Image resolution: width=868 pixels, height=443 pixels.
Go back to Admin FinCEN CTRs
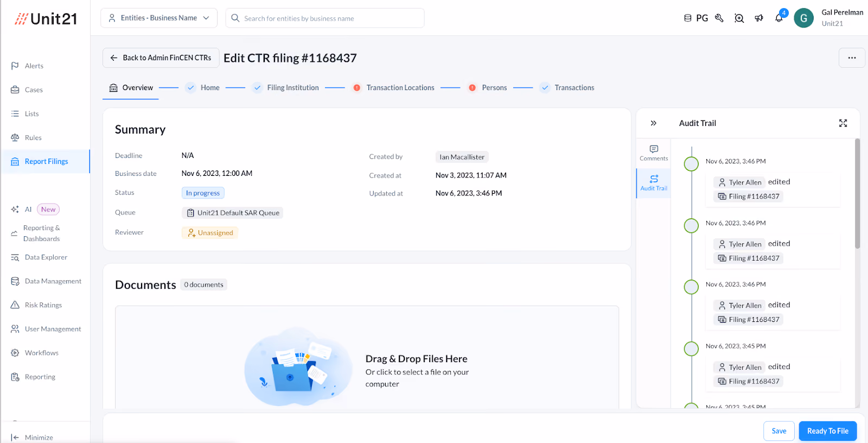[x=161, y=58]
